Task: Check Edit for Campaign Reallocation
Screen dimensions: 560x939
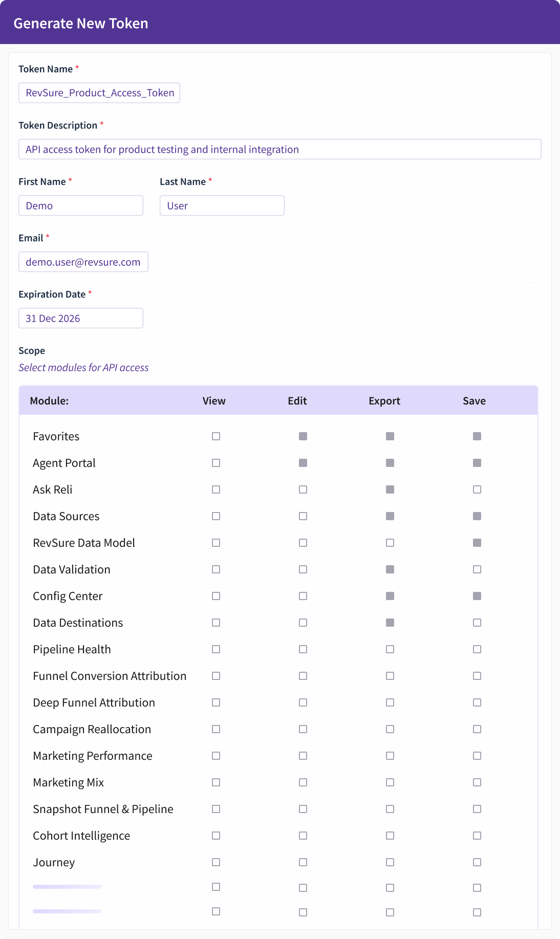Action: [x=303, y=729]
